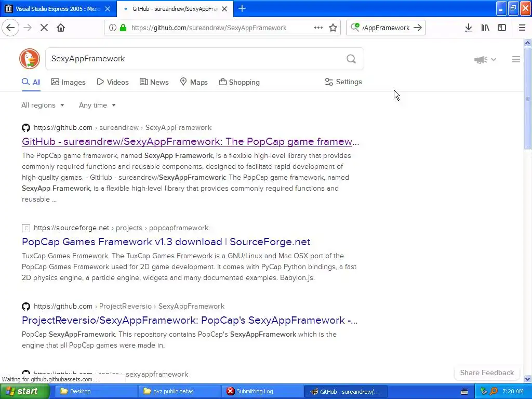This screenshot has width=532, height=399.
Task: Click the github.com sureandrew breadcrumb URL
Action: pos(123,128)
